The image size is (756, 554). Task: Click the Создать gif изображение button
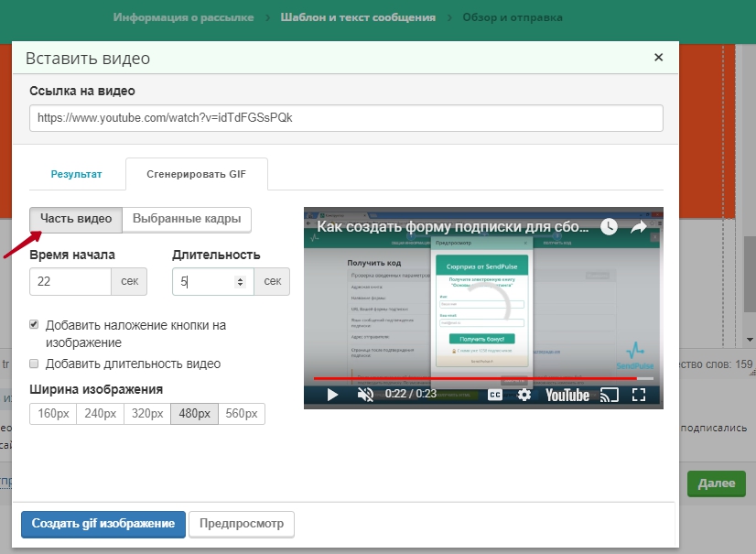tap(103, 524)
